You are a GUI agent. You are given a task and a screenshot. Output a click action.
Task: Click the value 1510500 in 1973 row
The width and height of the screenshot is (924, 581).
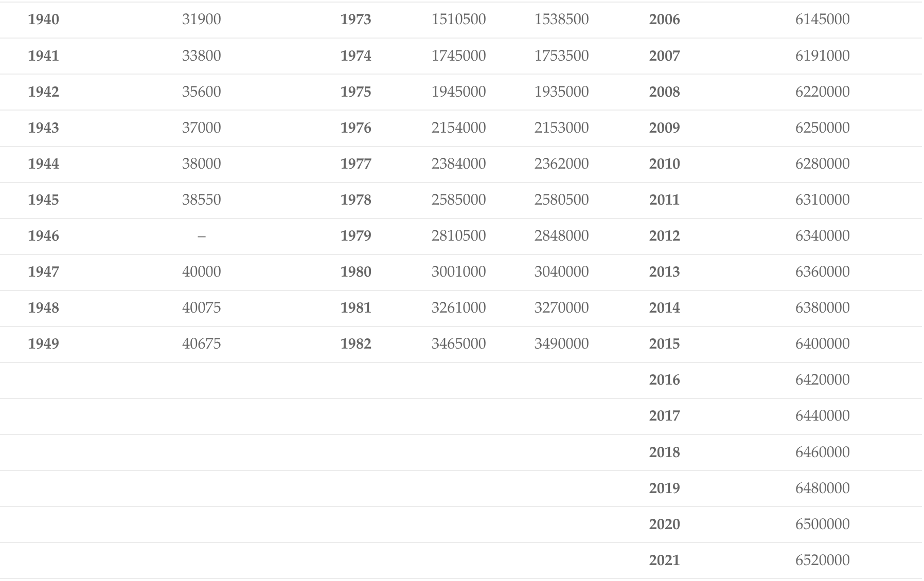458,20
